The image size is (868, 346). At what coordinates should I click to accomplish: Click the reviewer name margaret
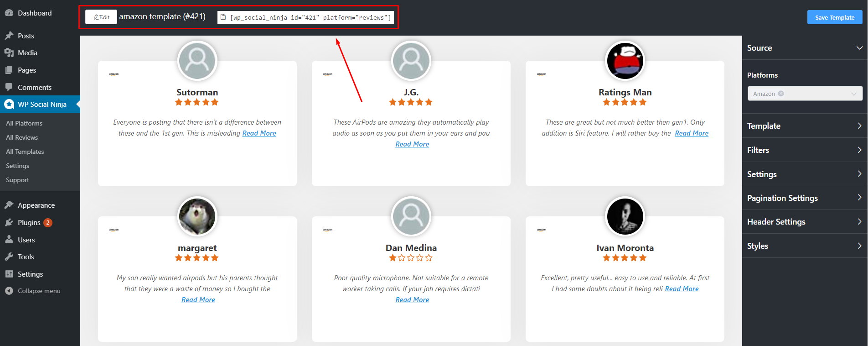[x=197, y=248]
